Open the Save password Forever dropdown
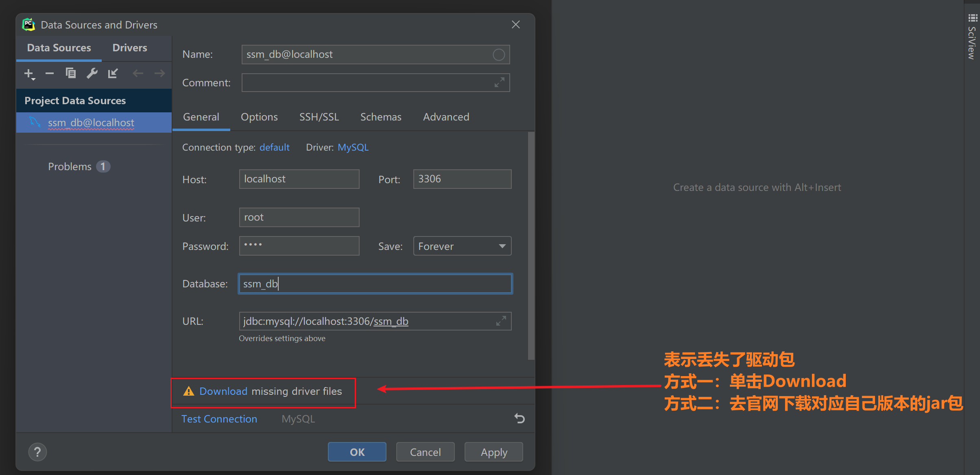Screen dimensions: 980x475 (x=462, y=246)
